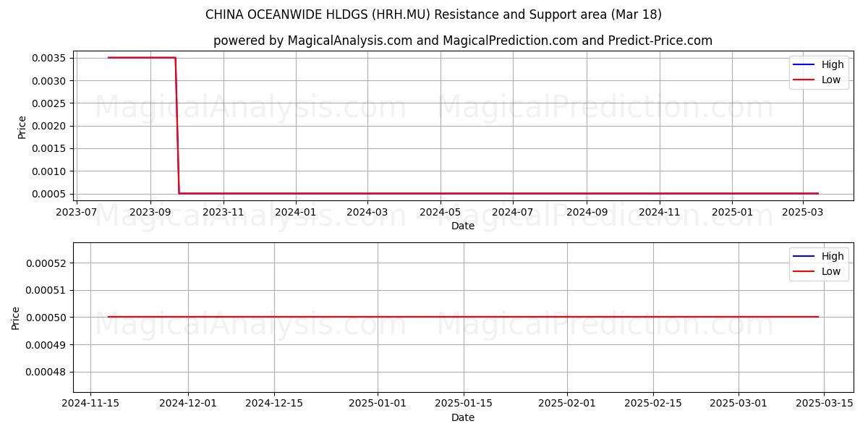Click the '2024-07' date tick label
Viewport: 868px width, 434px height.
[513, 213]
